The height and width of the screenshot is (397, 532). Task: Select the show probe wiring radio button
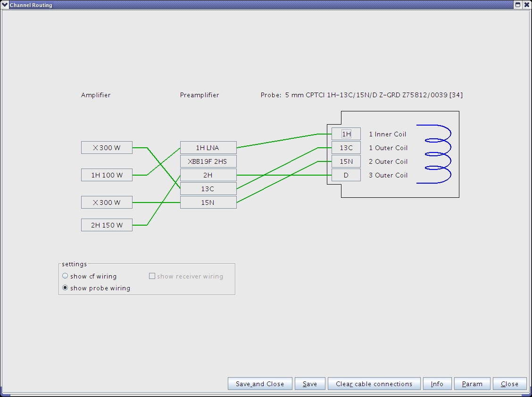pyautogui.click(x=65, y=288)
